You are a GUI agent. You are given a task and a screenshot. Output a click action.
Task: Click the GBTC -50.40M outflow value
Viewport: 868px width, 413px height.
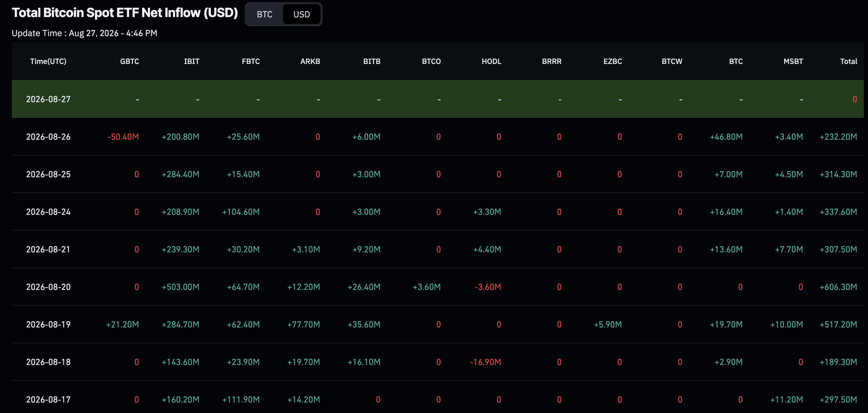point(123,137)
